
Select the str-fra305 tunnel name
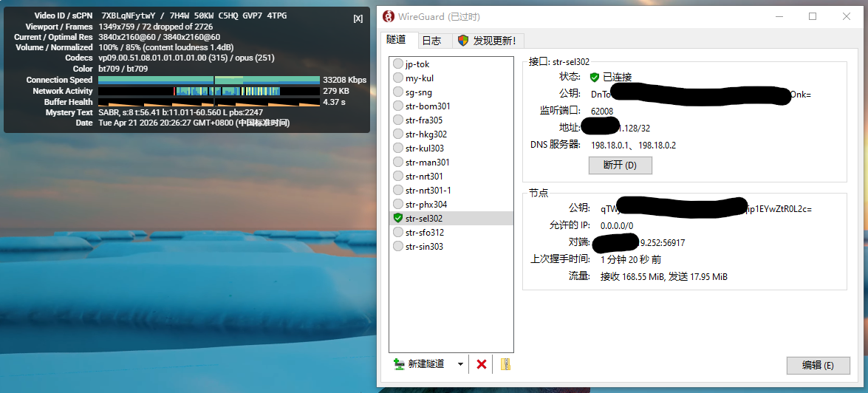pos(424,120)
